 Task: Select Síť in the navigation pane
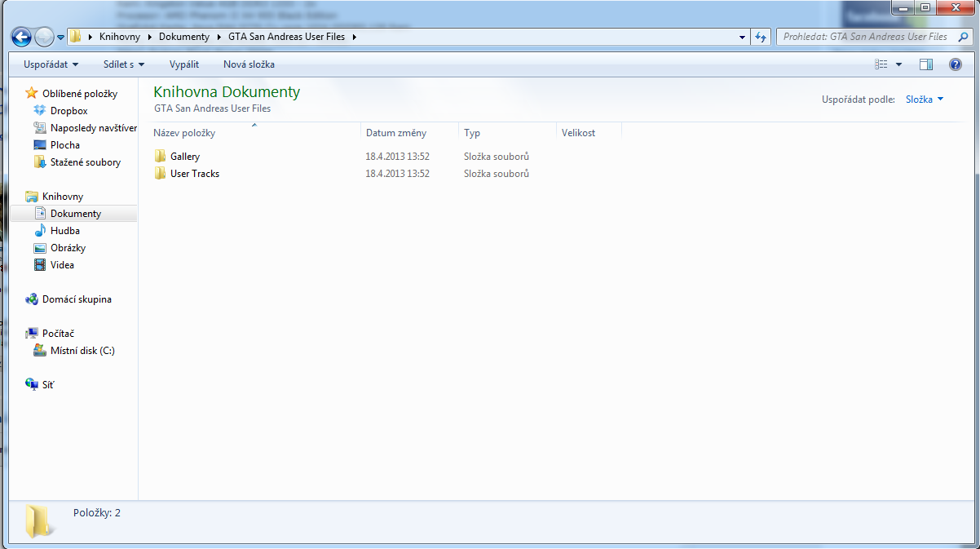click(x=48, y=384)
